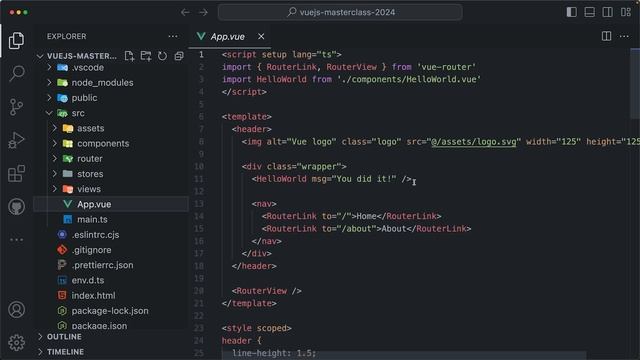Open Source Control view
Image resolution: width=640 pixels, height=360 pixels.
point(16,107)
